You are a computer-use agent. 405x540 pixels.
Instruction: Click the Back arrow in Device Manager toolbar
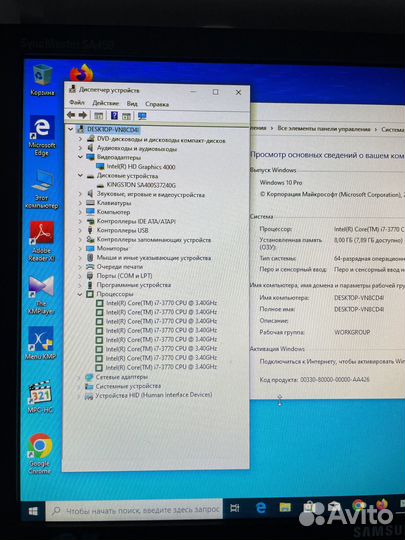71,115
